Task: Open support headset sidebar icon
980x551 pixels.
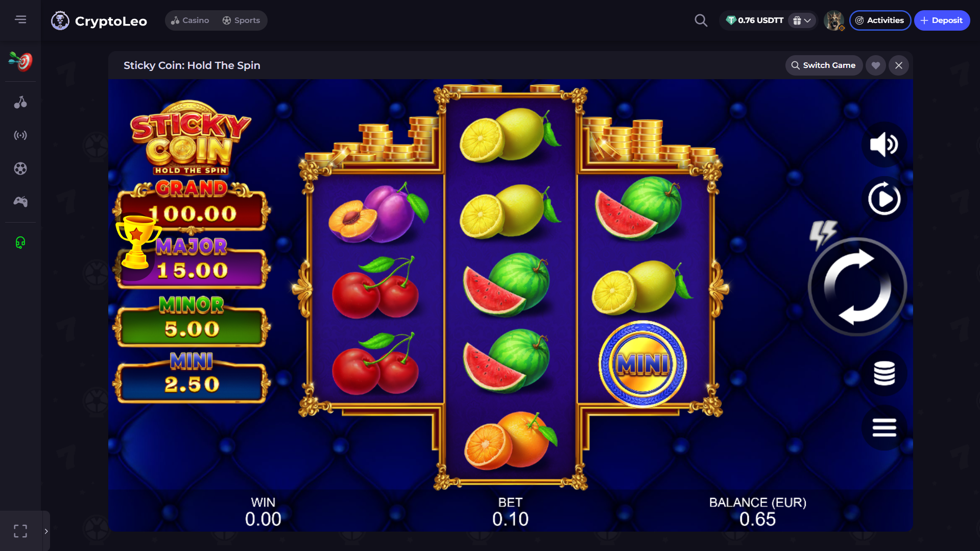Action: (x=20, y=243)
